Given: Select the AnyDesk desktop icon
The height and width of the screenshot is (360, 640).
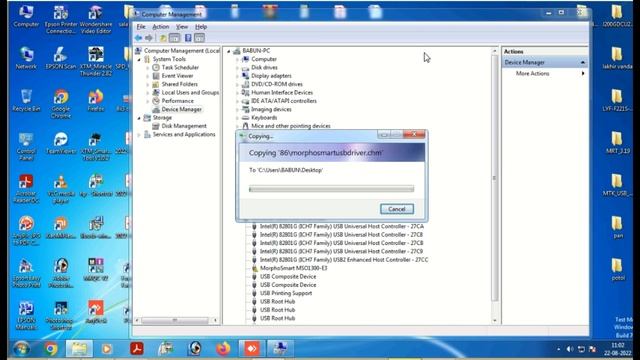Looking at the screenshot, I should [x=96, y=312].
